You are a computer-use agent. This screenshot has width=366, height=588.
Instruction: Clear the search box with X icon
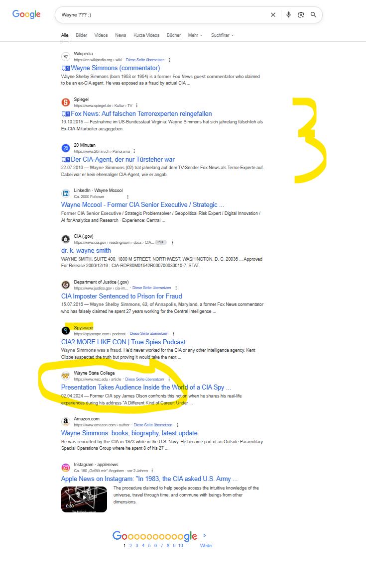point(273,15)
